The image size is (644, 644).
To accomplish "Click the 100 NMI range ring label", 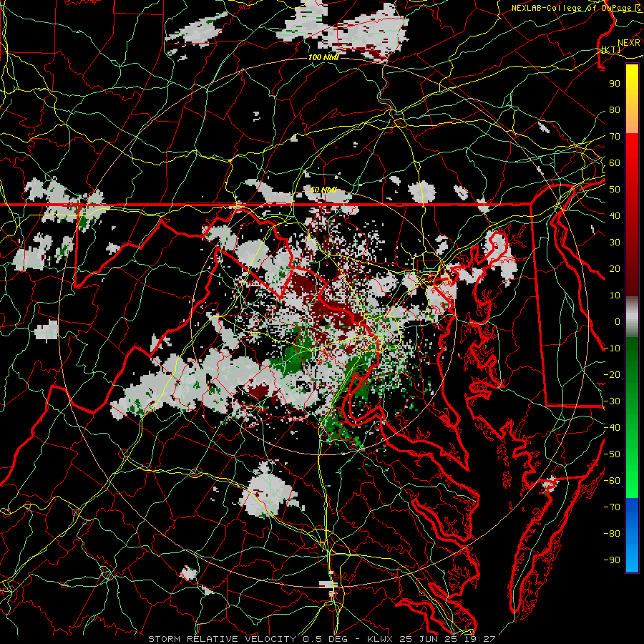I will (x=323, y=57).
